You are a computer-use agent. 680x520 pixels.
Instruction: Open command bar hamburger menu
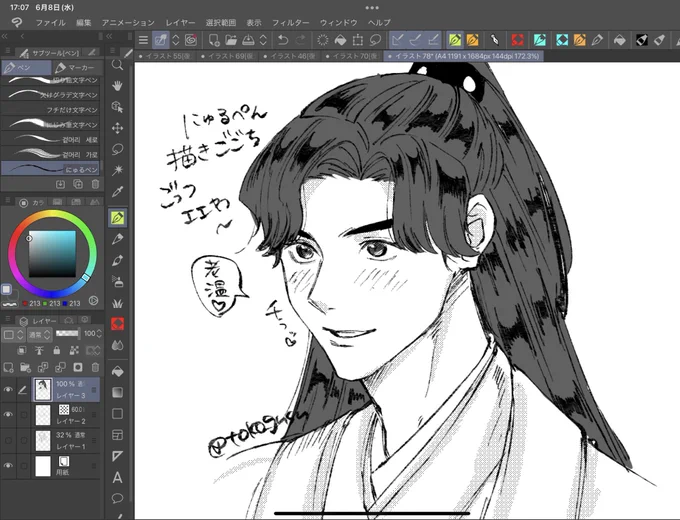click(143, 40)
